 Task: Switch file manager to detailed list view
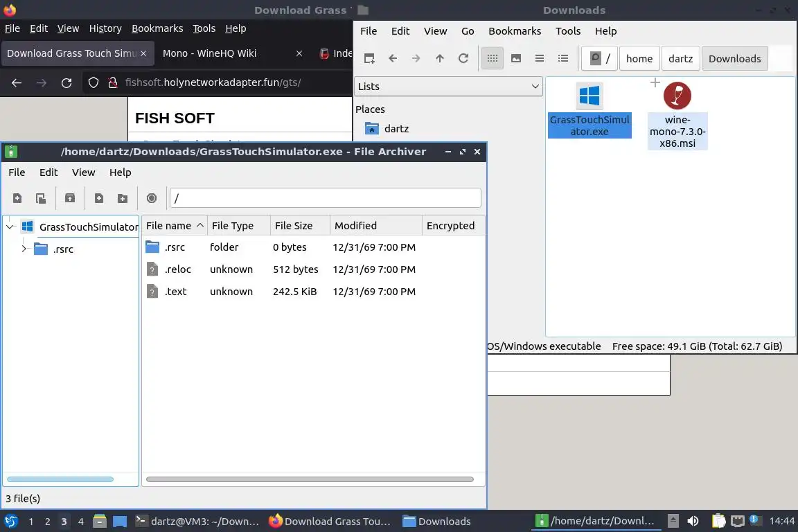pos(563,59)
